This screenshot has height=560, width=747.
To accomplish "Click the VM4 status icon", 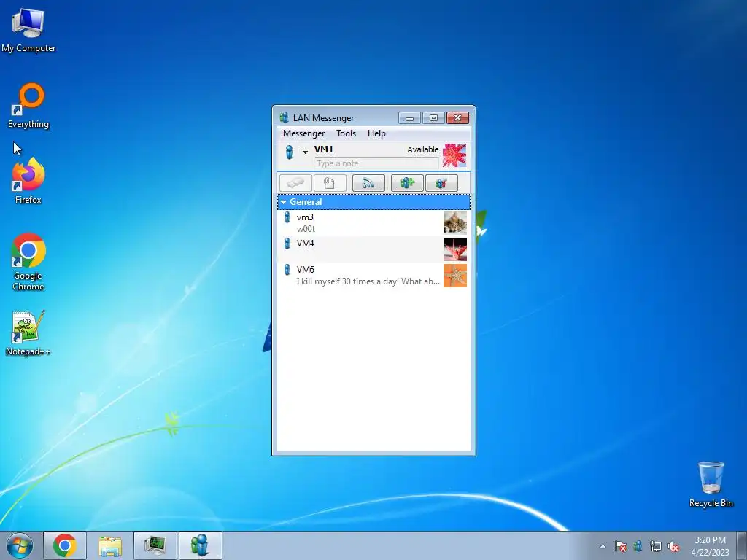I will coord(287,244).
